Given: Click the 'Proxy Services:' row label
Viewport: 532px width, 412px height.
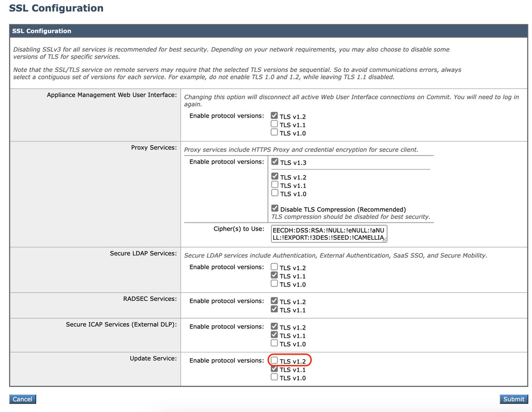Looking at the screenshot, I should [x=154, y=147].
